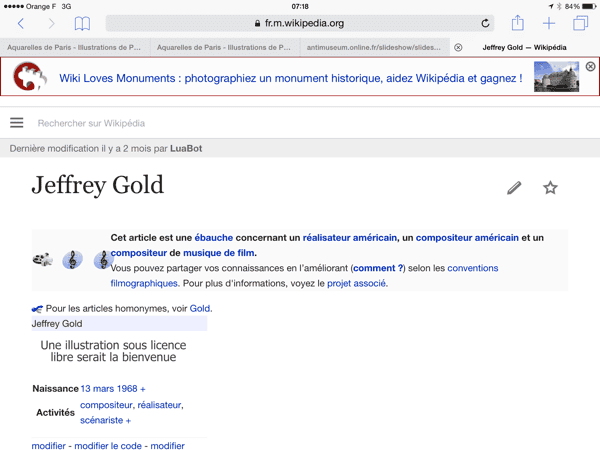This screenshot has width=600, height=450.
Task: Open the Gold homonymes link
Action: pyautogui.click(x=200, y=308)
